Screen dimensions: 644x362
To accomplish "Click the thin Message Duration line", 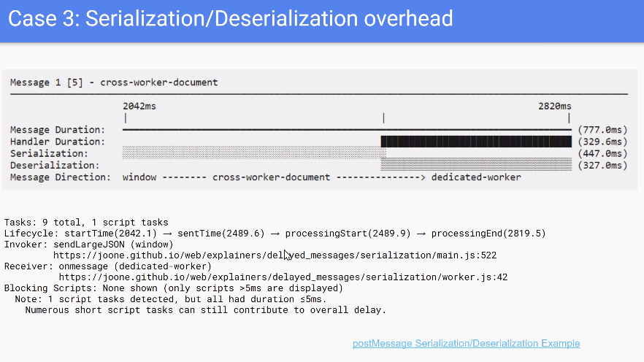I will point(347,130).
